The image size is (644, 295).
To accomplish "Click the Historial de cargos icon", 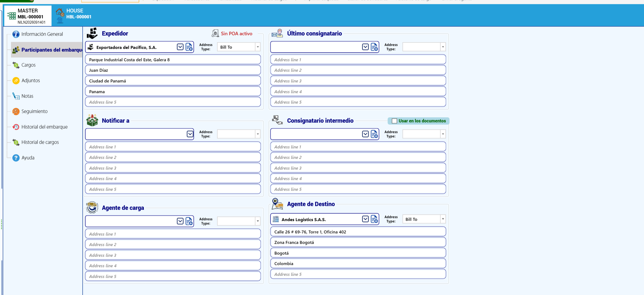I will [x=16, y=142].
